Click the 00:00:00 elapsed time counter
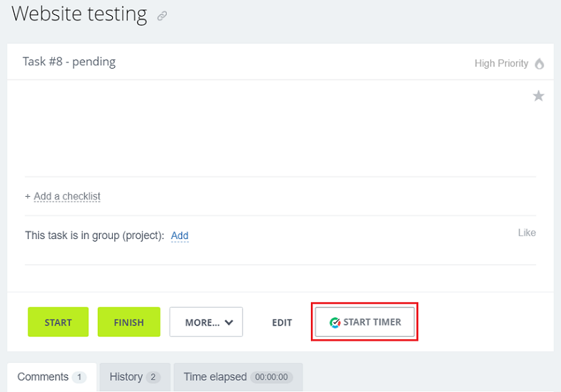The width and height of the screenshot is (561, 392). (x=271, y=377)
